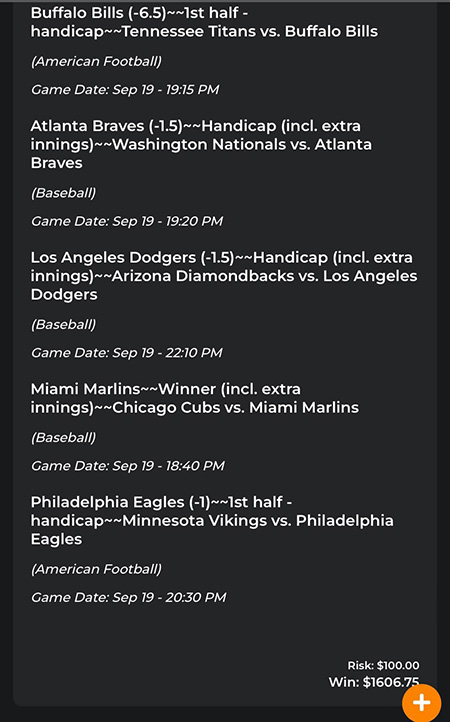Click (Baseball) label under Miami Marlins bet
The image size is (450, 722).
(x=64, y=437)
